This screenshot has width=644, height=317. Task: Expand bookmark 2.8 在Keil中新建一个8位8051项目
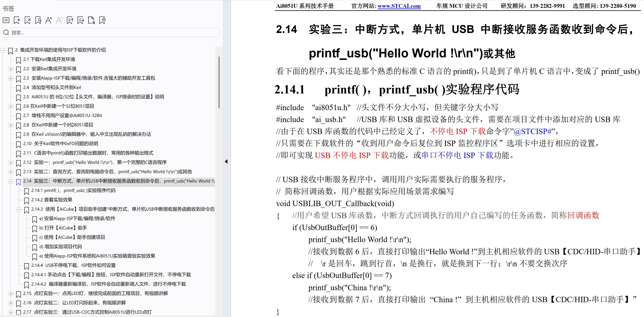(10, 125)
